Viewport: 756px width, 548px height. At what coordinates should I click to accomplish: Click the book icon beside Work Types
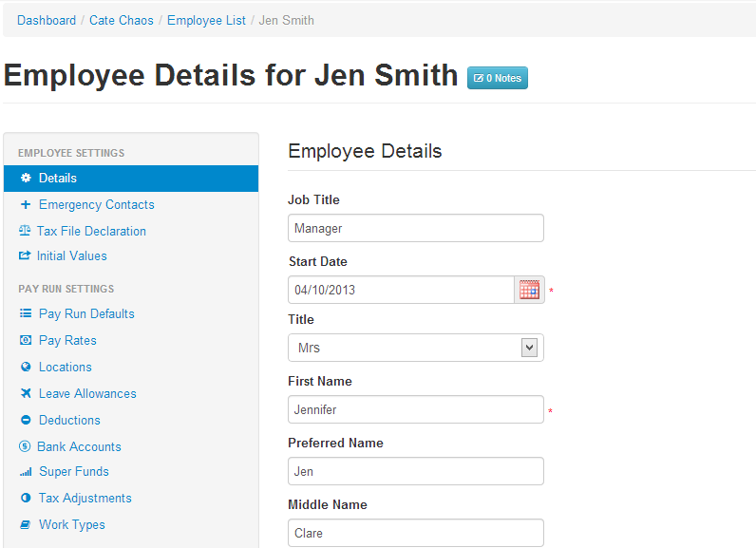pyautogui.click(x=26, y=524)
